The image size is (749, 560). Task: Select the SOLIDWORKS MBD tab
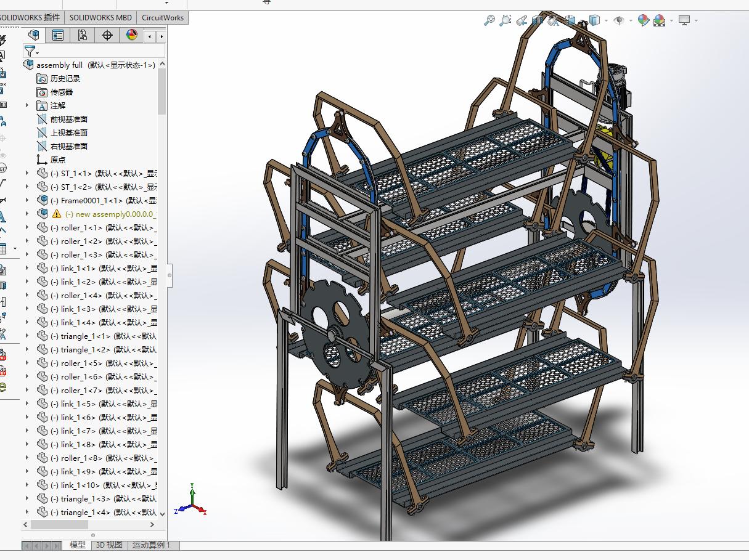[x=100, y=17]
